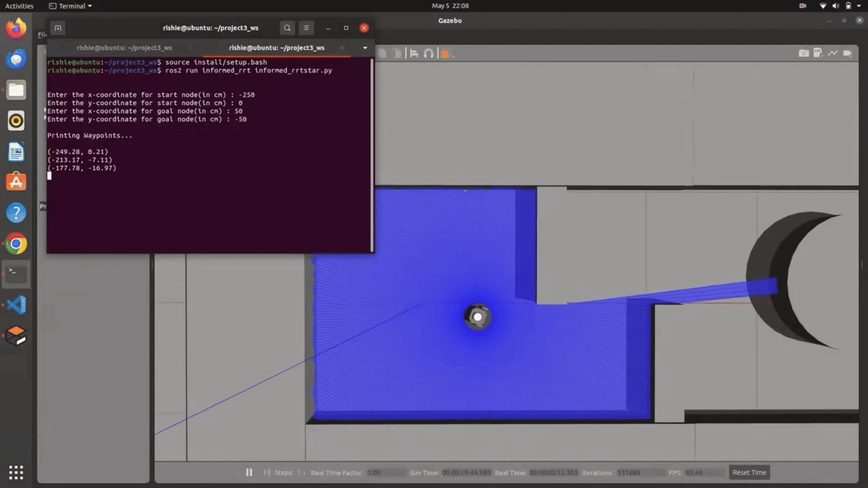The width and height of the screenshot is (868, 488).
Task: Open the Terminal app menu in top bar
Action: click(x=71, y=5)
